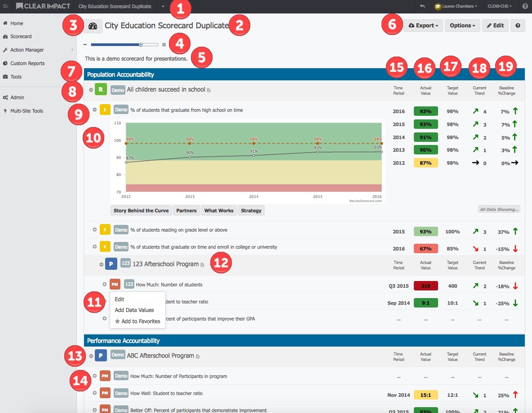Click the undo arrow icon in top bar
The width and height of the screenshot is (532, 413).
[422, 6]
